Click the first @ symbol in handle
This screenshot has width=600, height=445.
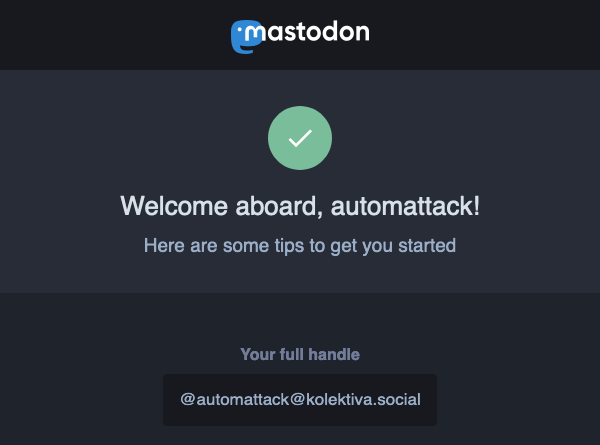pos(188,399)
